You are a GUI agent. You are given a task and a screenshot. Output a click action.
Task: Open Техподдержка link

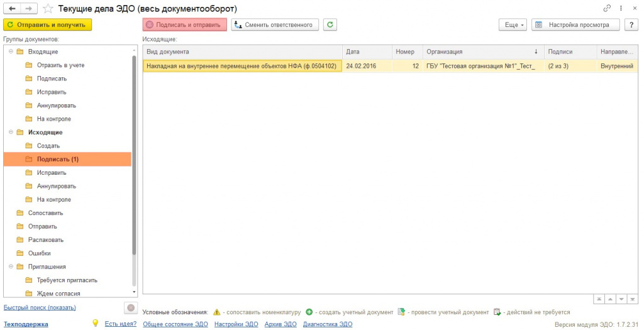(26, 324)
